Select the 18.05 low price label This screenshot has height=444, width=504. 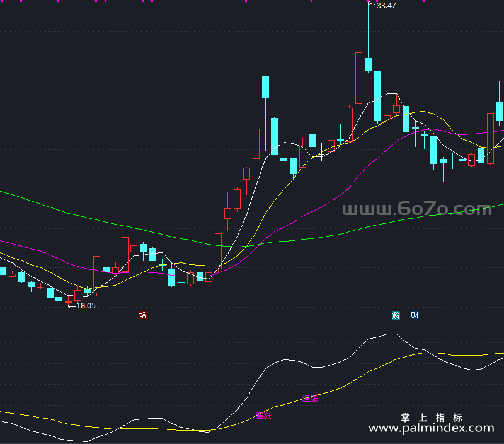[86, 306]
